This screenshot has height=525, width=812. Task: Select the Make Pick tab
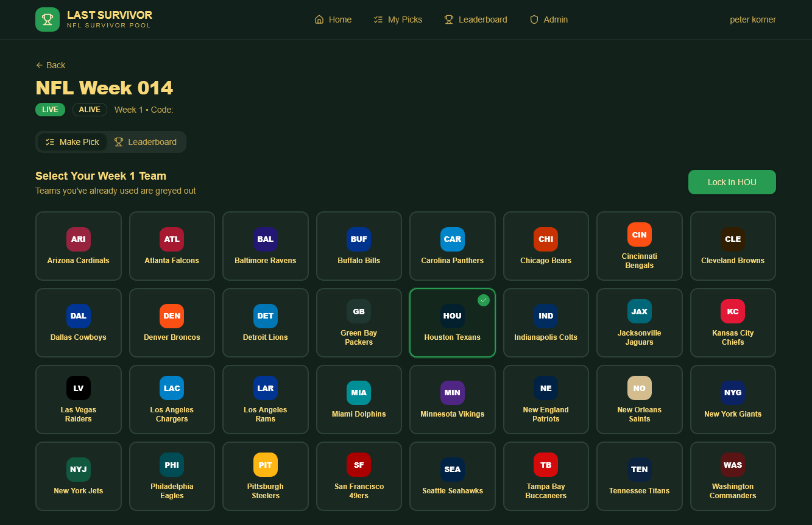72,142
